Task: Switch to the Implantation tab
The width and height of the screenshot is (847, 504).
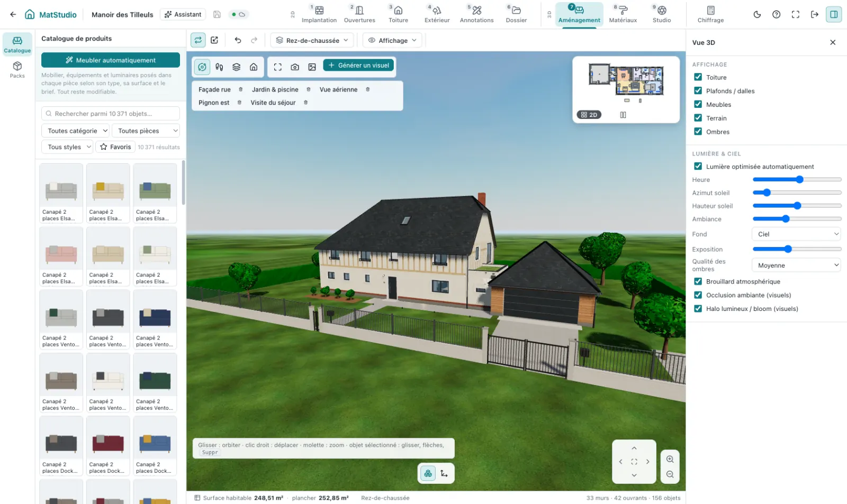Action: [x=319, y=14]
